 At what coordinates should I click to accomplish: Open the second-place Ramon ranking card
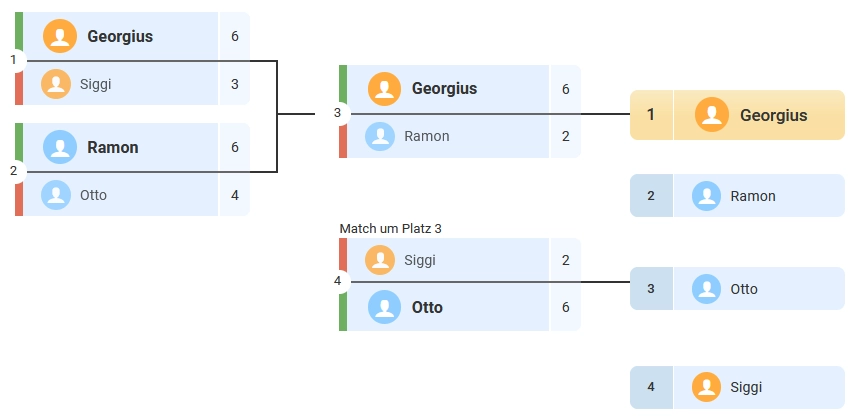737,196
